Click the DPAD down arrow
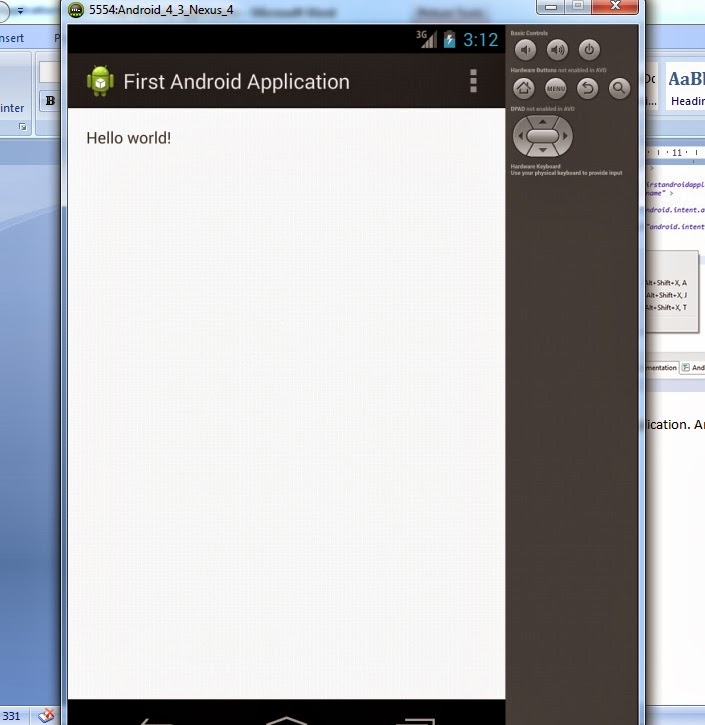 pos(543,150)
